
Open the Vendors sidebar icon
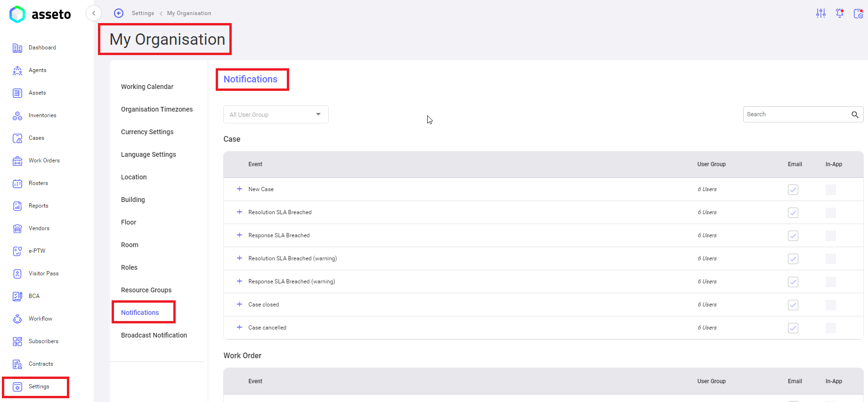pyautogui.click(x=17, y=229)
